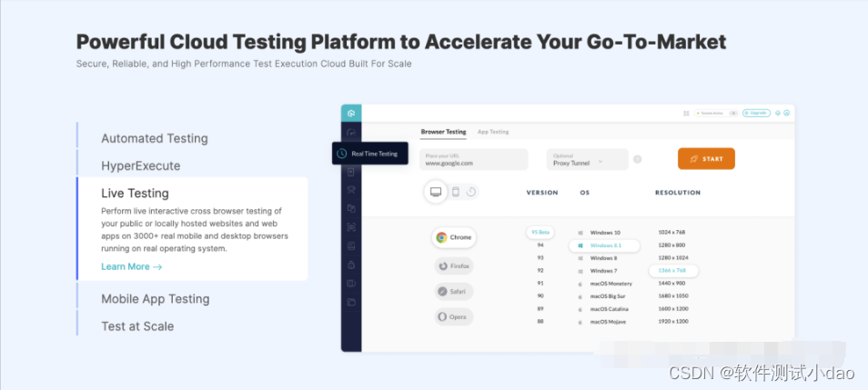Select the history clock device icon
Screen dimensions: 868x390
point(471,192)
